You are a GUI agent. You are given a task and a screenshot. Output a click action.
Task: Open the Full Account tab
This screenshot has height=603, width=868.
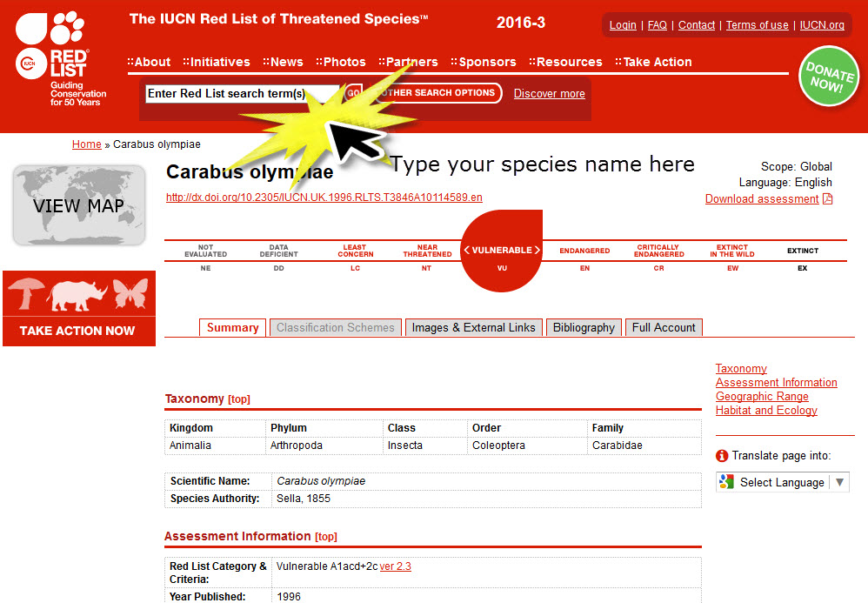(664, 327)
